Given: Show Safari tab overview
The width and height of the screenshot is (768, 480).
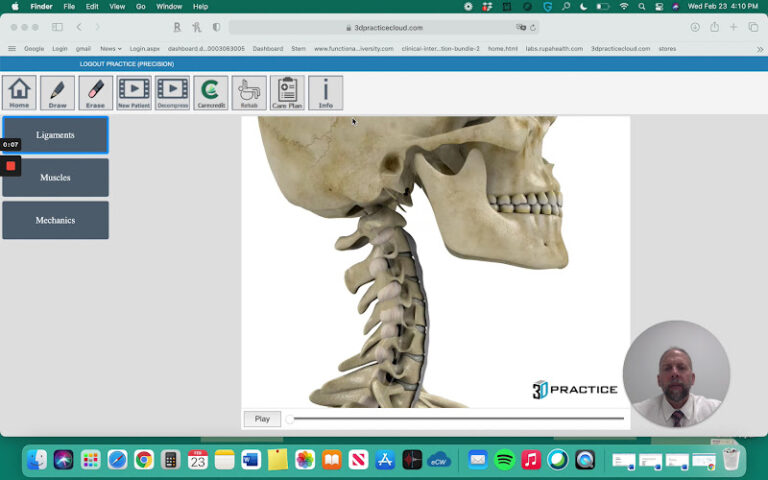Looking at the screenshot, I should pyautogui.click(x=753, y=27).
